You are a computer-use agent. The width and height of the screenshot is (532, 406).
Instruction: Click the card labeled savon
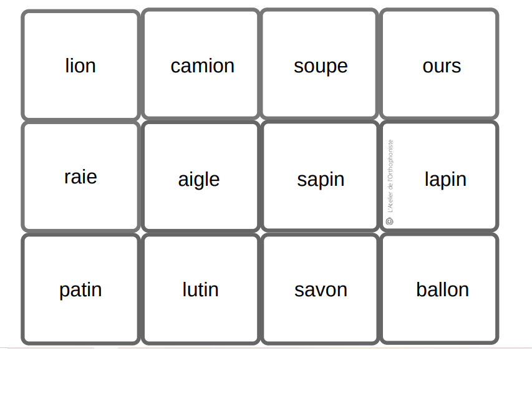321,289
